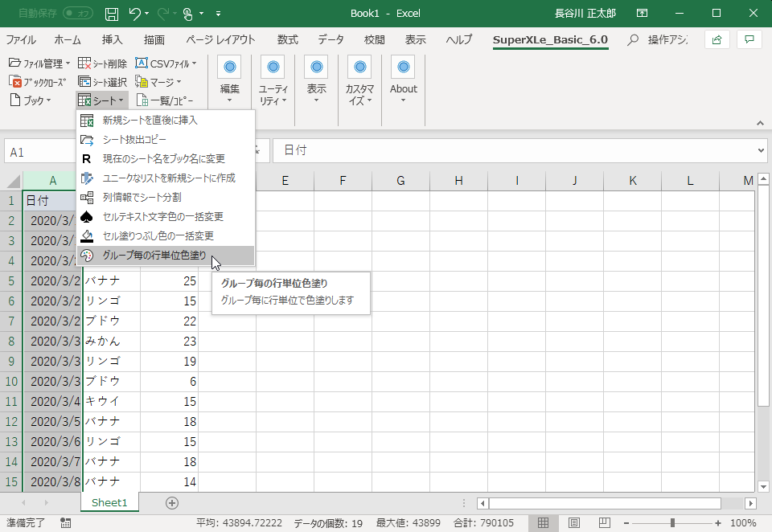Viewport: 772px width, 532px height.
Task: Click zoom in plus button
Action: 718,522
